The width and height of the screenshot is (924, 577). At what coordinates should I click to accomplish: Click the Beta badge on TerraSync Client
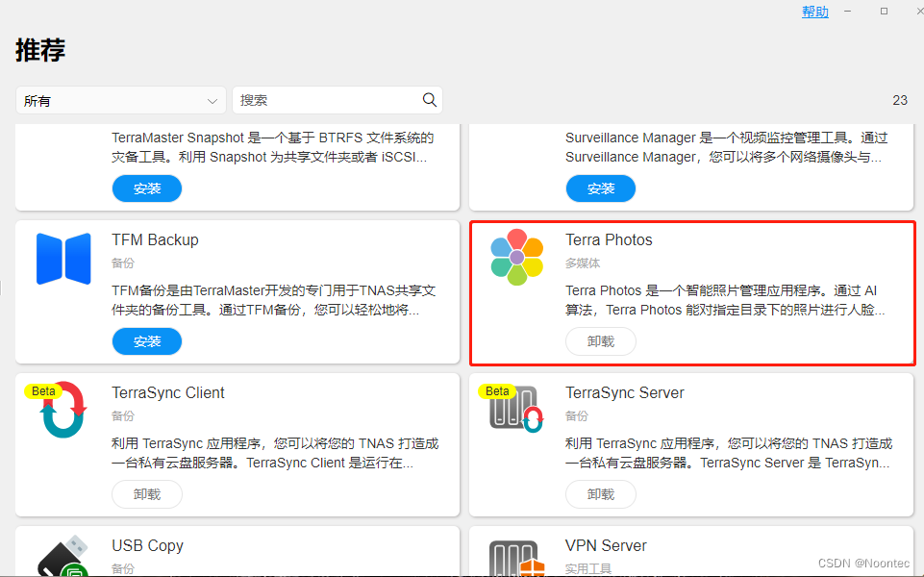coord(42,390)
